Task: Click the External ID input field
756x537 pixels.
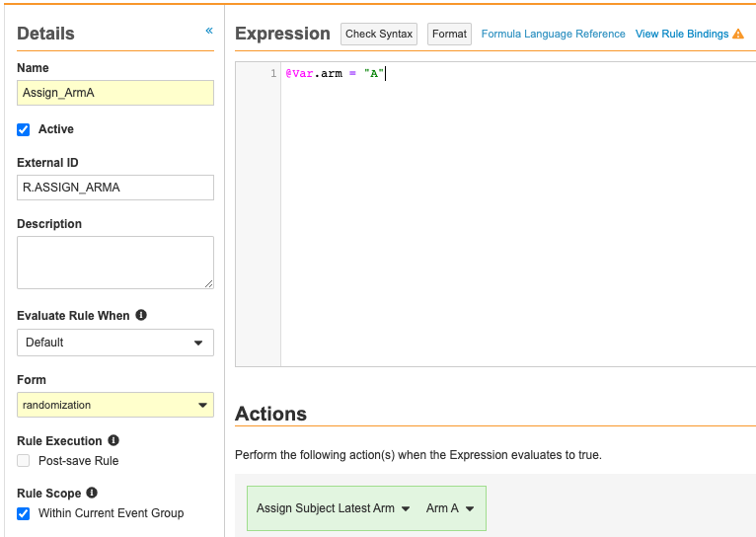Action: 115,188
